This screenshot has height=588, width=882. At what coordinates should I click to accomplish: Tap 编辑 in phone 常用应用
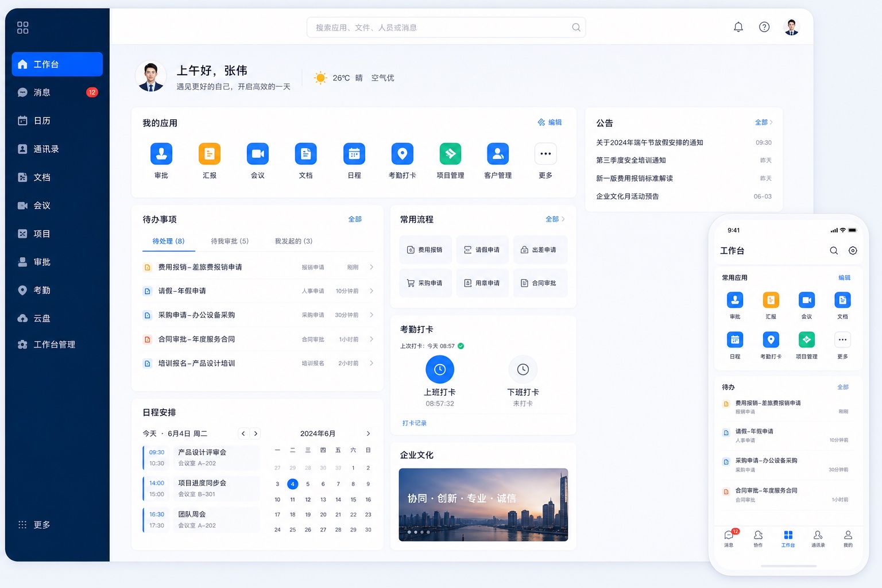844,278
